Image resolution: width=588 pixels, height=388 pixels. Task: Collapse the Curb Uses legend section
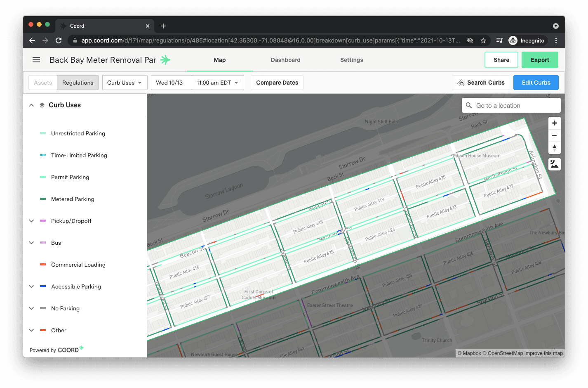[x=31, y=105]
